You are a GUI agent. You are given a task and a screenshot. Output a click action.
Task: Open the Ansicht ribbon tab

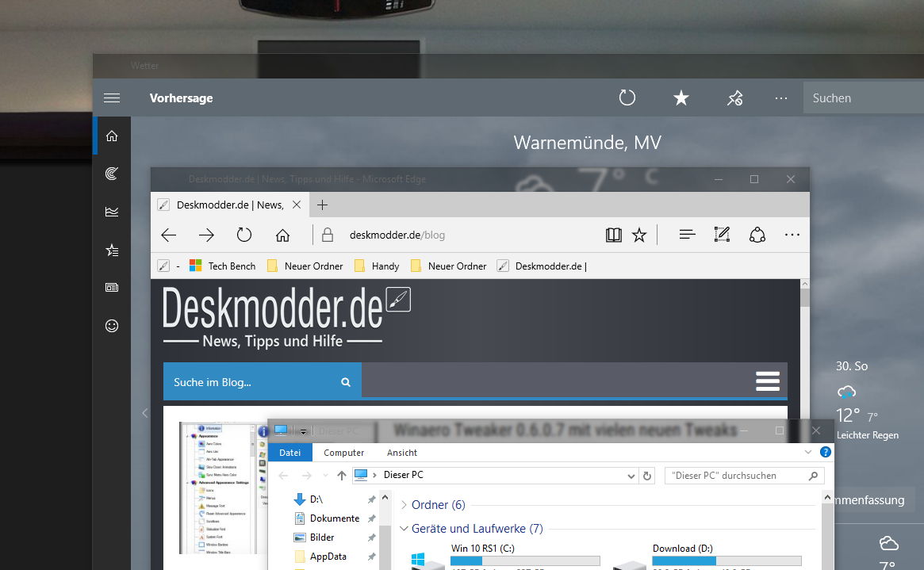click(x=402, y=452)
